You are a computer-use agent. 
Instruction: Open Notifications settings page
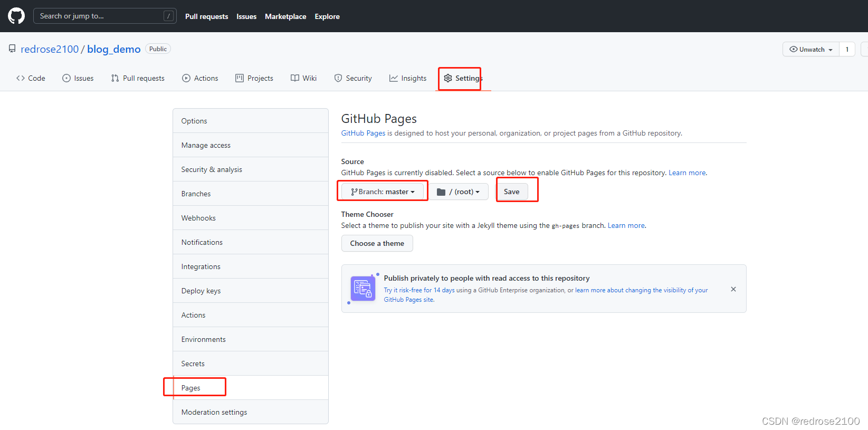pos(251,242)
